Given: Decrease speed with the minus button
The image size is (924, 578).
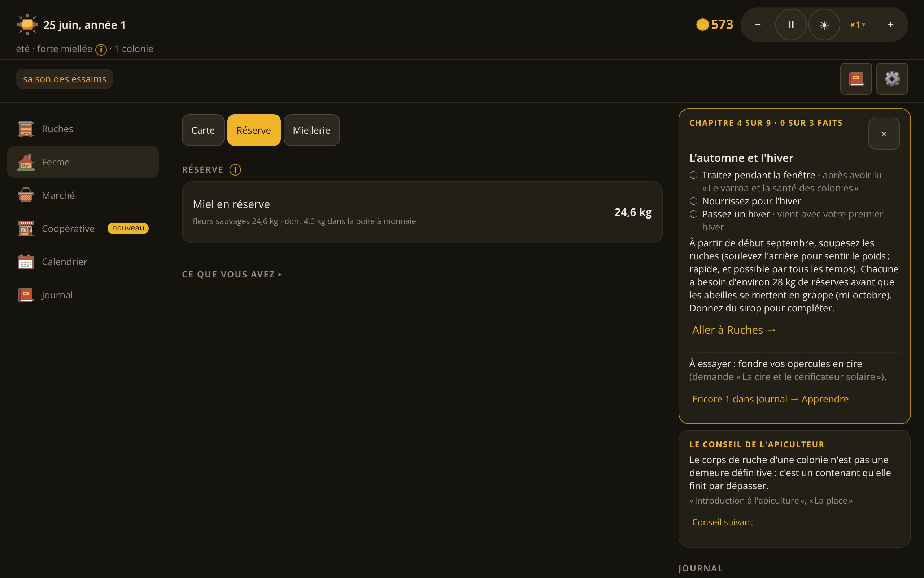Looking at the screenshot, I should tap(758, 25).
